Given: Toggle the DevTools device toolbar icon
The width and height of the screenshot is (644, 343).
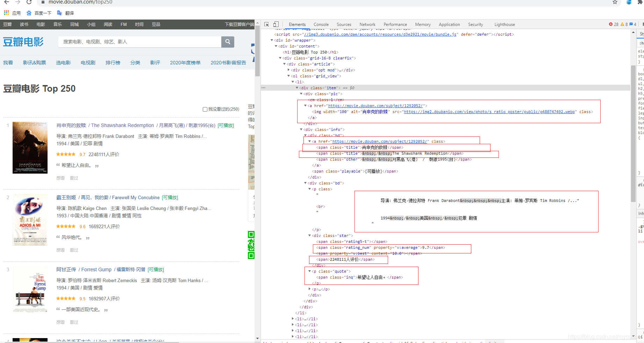Looking at the screenshot, I should click(x=276, y=24).
